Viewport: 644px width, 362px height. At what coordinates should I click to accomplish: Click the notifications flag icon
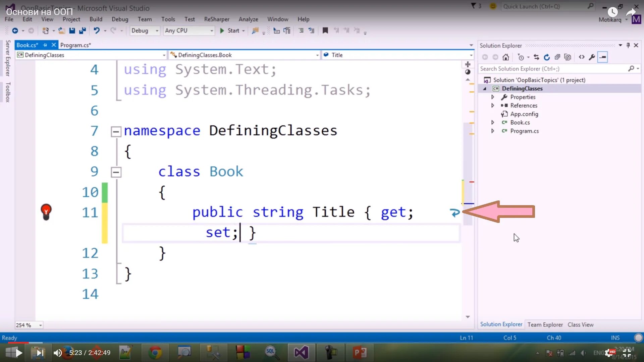point(473,6)
